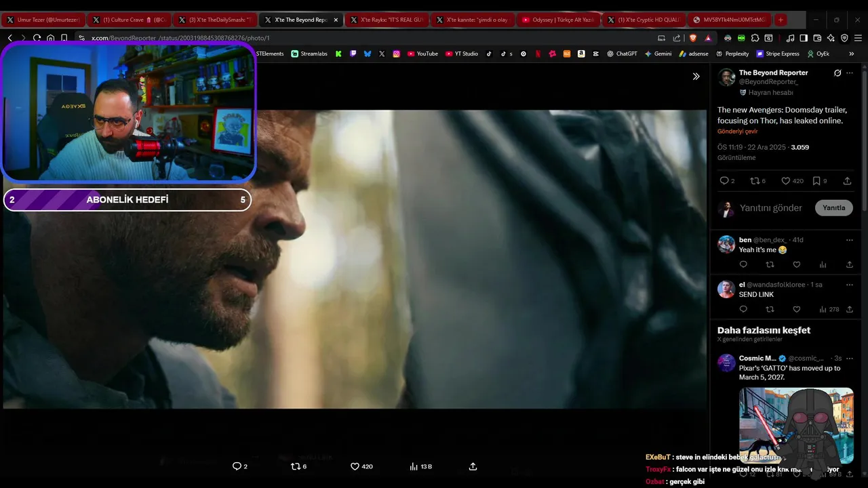Viewport: 868px width, 488px height.
Task: View analytics of ben's reply
Action: click(x=823, y=264)
